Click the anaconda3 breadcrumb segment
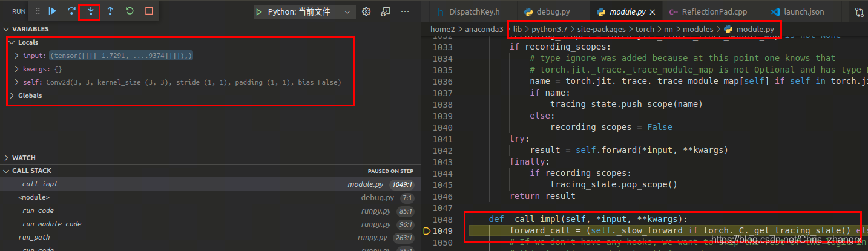Screen dimensions: 868x251 pos(484,29)
